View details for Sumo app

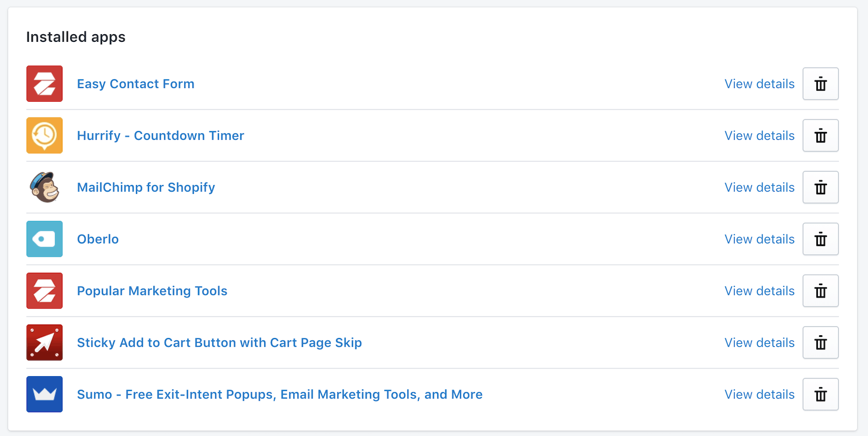(x=759, y=395)
